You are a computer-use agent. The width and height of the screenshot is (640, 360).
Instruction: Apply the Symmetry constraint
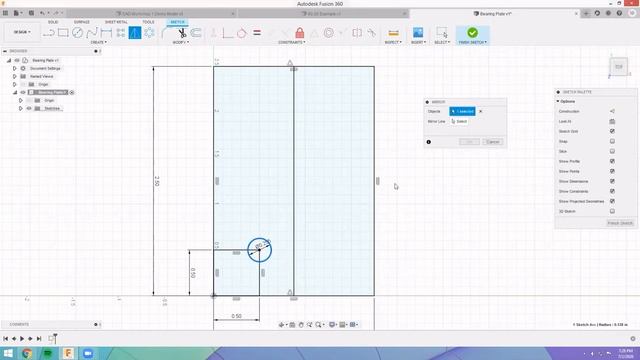[x=357, y=33]
